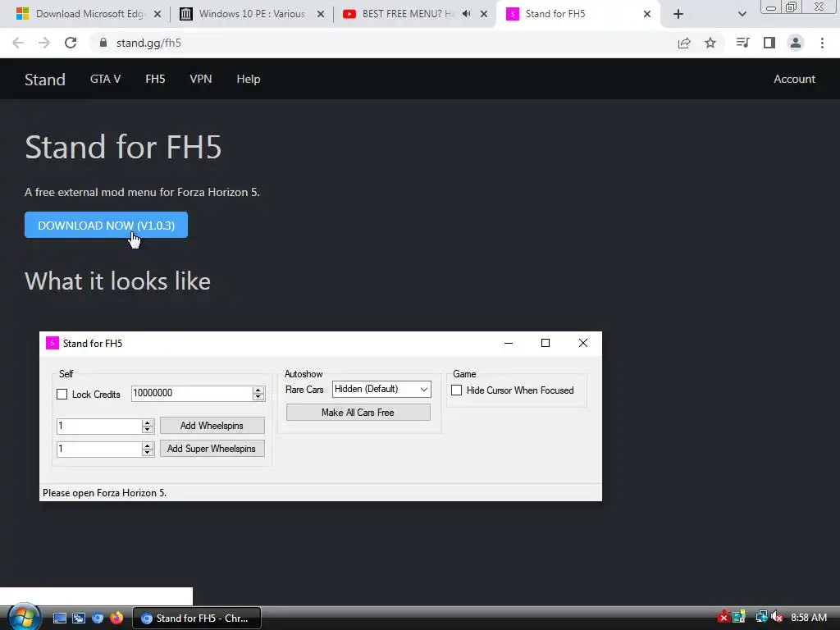Close the Download Microsoft Edge tab
This screenshot has width=840, height=630.
pyautogui.click(x=157, y=14)
